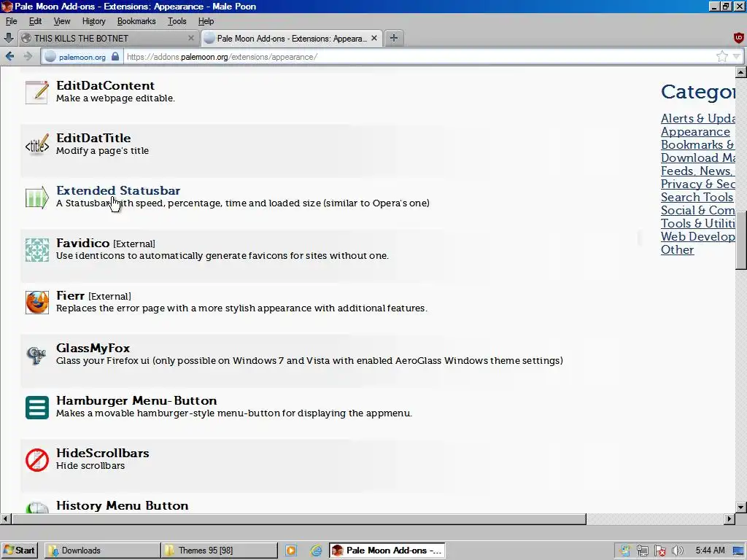Viewport: 747px width, 560px height.
Task: Select the Pale Moon Add-ons tab
Action: (x=292, y=38)
